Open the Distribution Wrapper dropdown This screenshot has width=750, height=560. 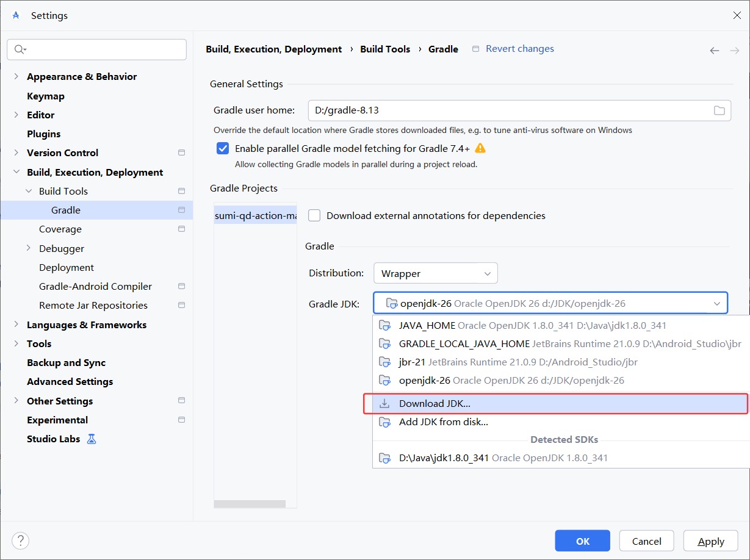436,273
